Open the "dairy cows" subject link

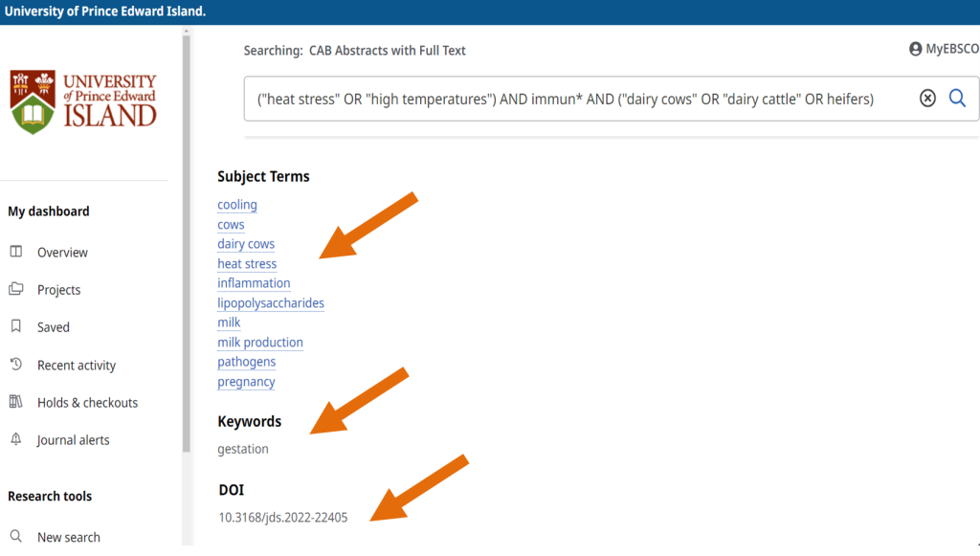tap(246, 244)
